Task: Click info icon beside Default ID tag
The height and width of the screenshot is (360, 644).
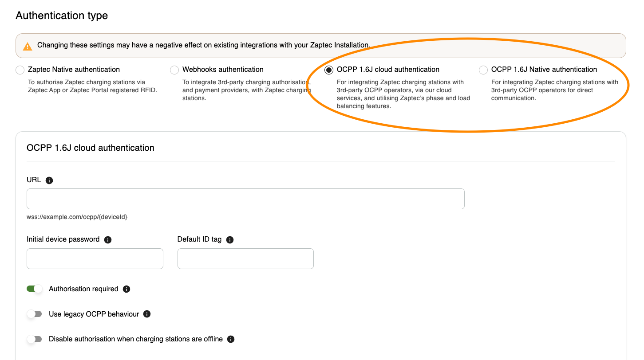Action: pos(230,240)
